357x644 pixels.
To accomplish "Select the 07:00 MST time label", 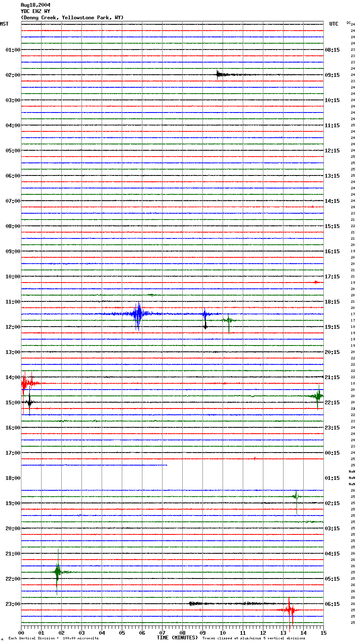I will pos(13,201).
